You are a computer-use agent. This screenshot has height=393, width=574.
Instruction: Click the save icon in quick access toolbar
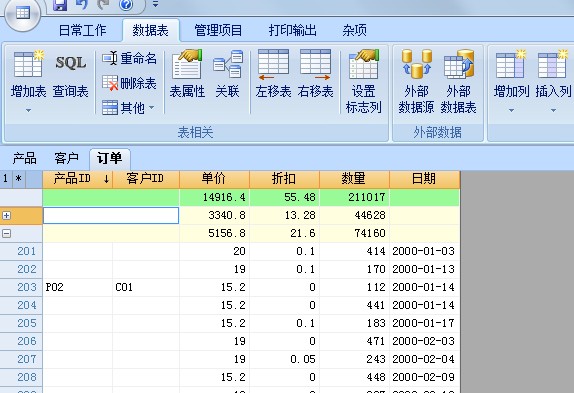point(60,5)
